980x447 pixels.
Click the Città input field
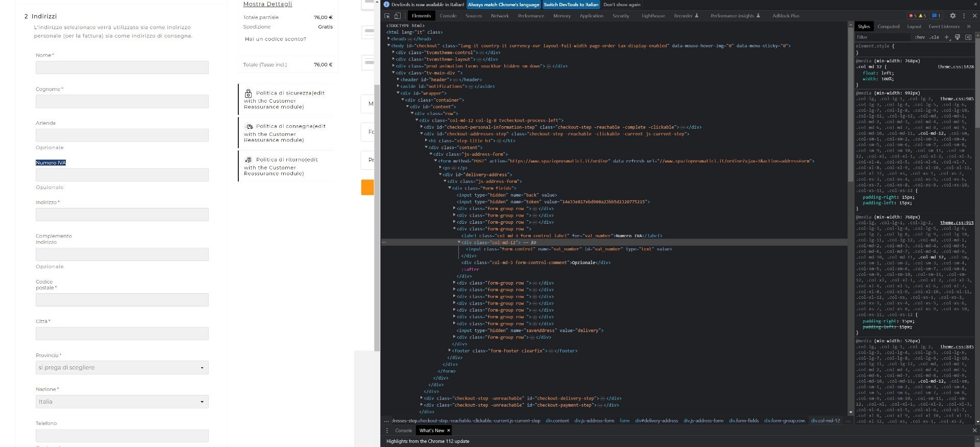pyautogui.click(x=122, y=334)
